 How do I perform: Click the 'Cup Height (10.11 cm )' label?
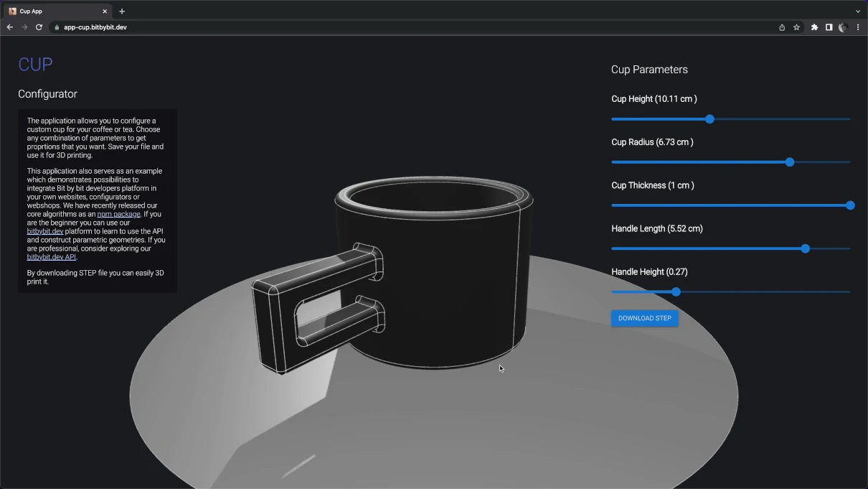654,99
